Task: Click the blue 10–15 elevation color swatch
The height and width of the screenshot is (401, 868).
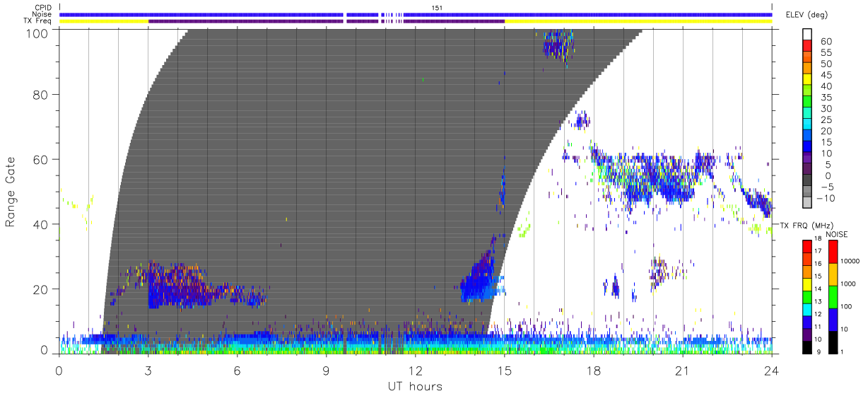Action: (x=808, y=148)
